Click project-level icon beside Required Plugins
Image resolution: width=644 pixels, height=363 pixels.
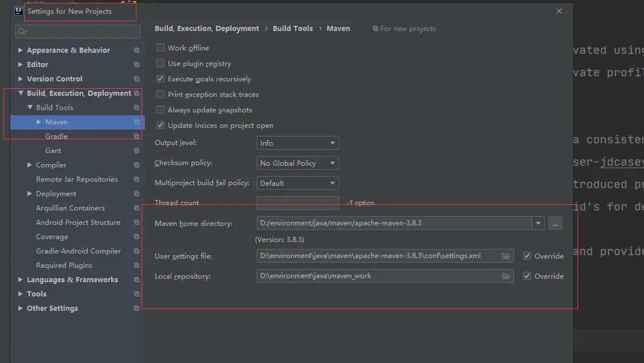(x=136, y=266)
